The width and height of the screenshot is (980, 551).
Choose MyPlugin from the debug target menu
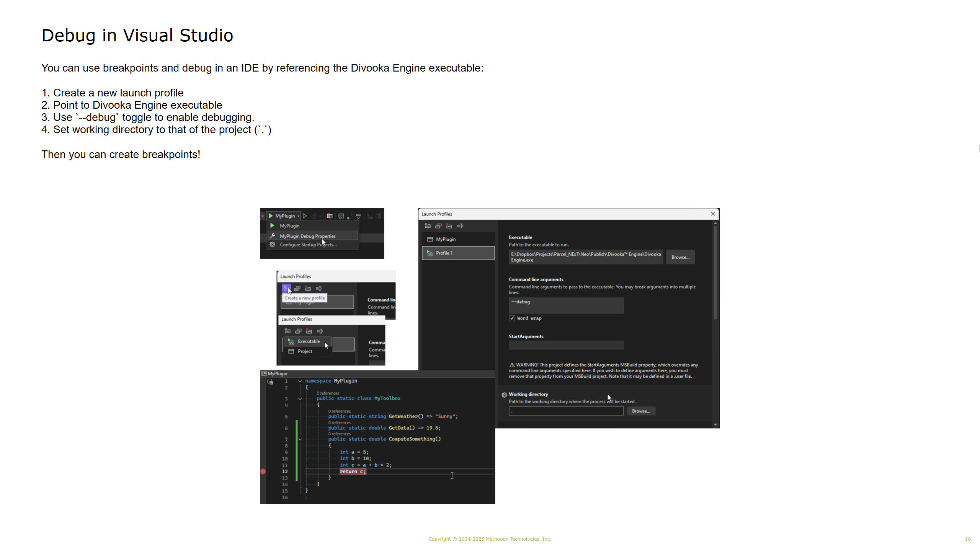coord(313,226)
